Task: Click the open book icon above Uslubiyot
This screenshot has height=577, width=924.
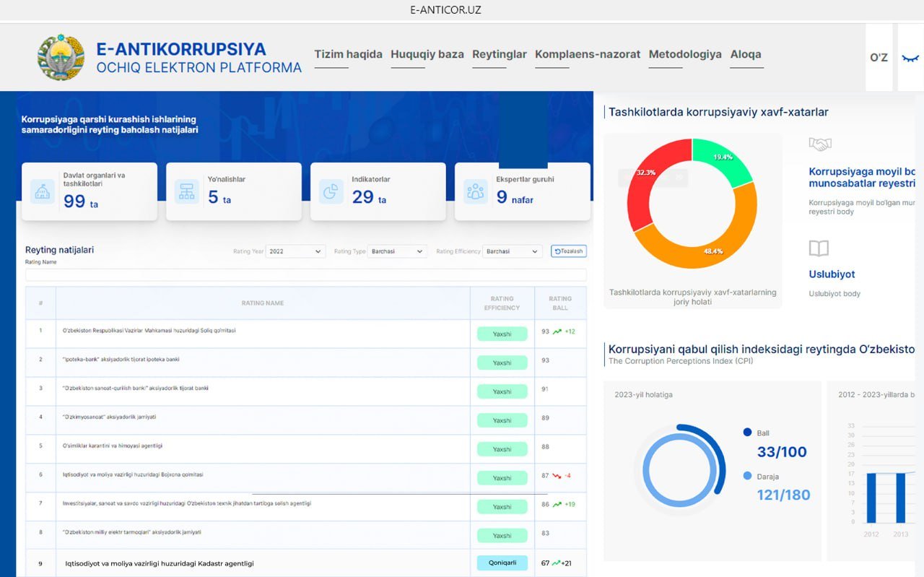Action: pos(819,249)
